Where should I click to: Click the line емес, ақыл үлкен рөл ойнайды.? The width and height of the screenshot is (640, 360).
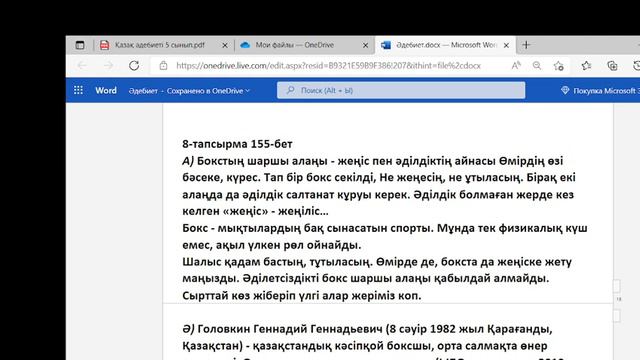coord(271,245)
